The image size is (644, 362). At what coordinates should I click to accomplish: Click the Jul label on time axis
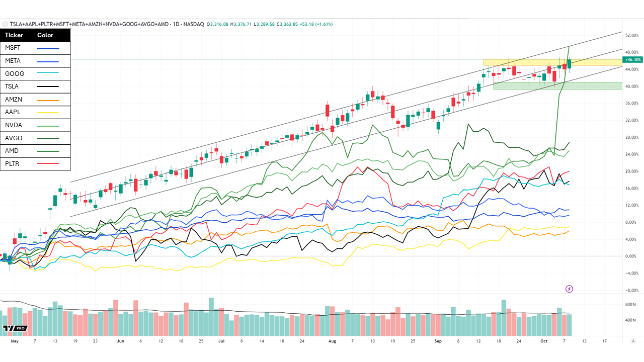tap(221, 341)
